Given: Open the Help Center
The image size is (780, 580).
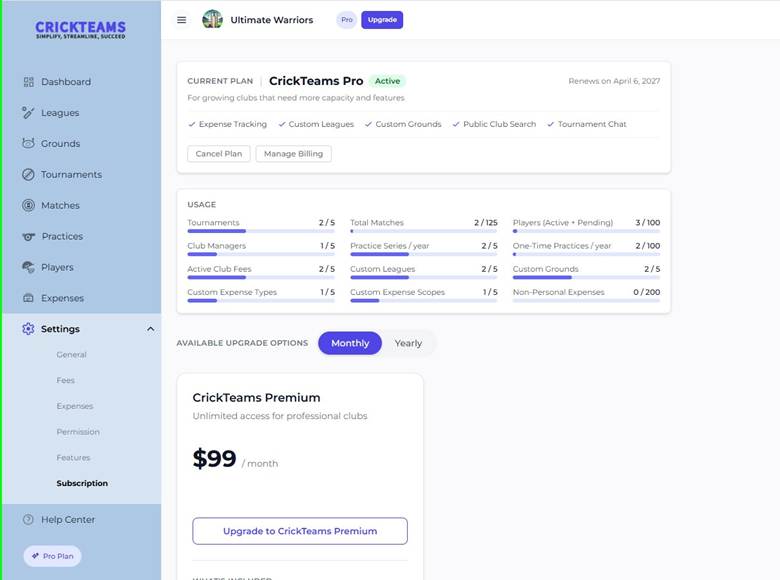Looking at the screenshot, I should [x=68, y=519].
